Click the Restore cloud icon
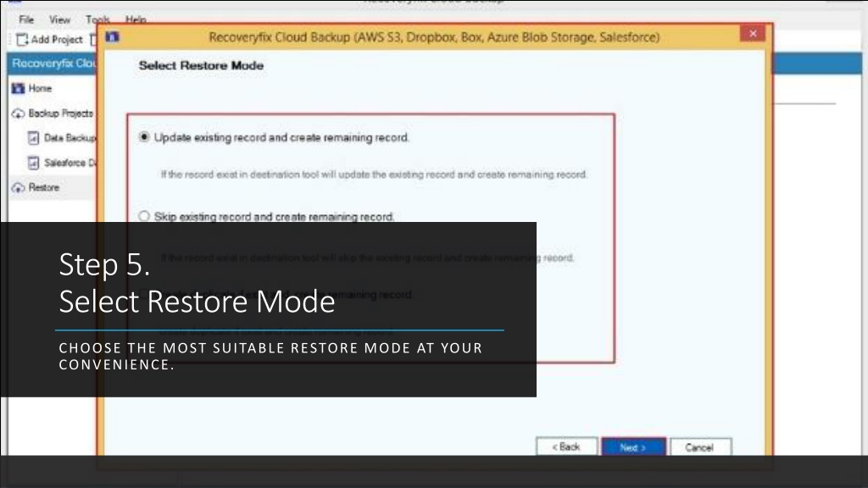The image size is (868, 488). [19, 187]
